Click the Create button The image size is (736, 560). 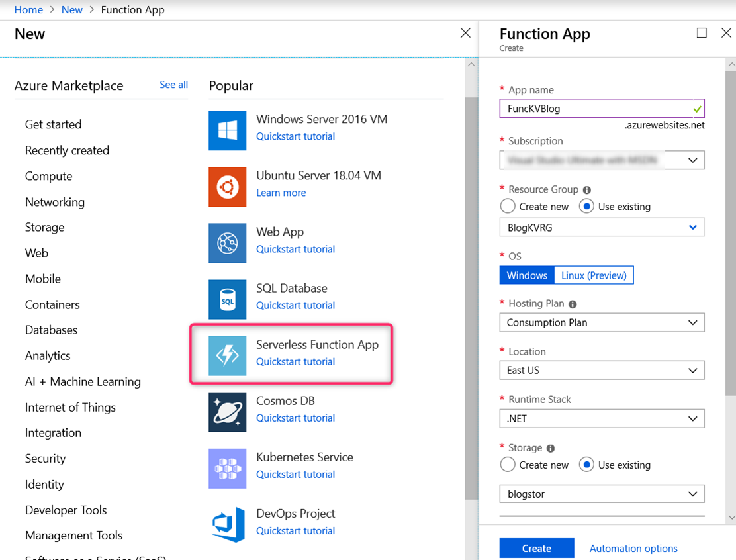coord(537,548)
